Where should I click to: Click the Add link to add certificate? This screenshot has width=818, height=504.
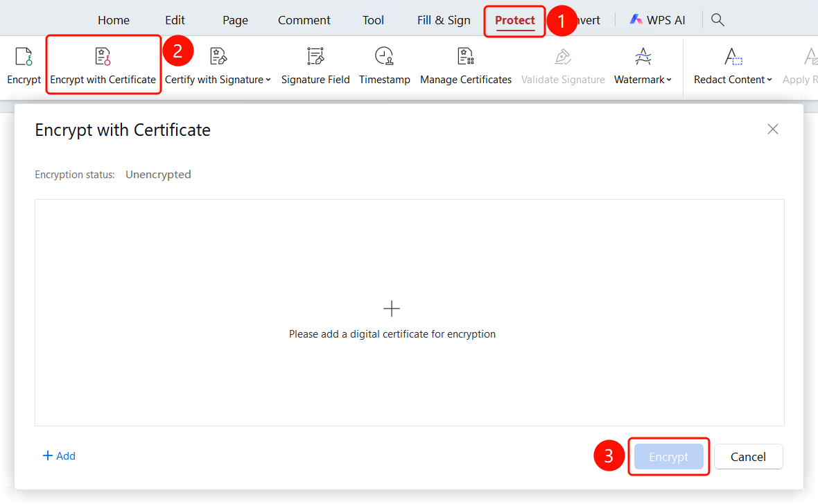click(x=59, y=456)
